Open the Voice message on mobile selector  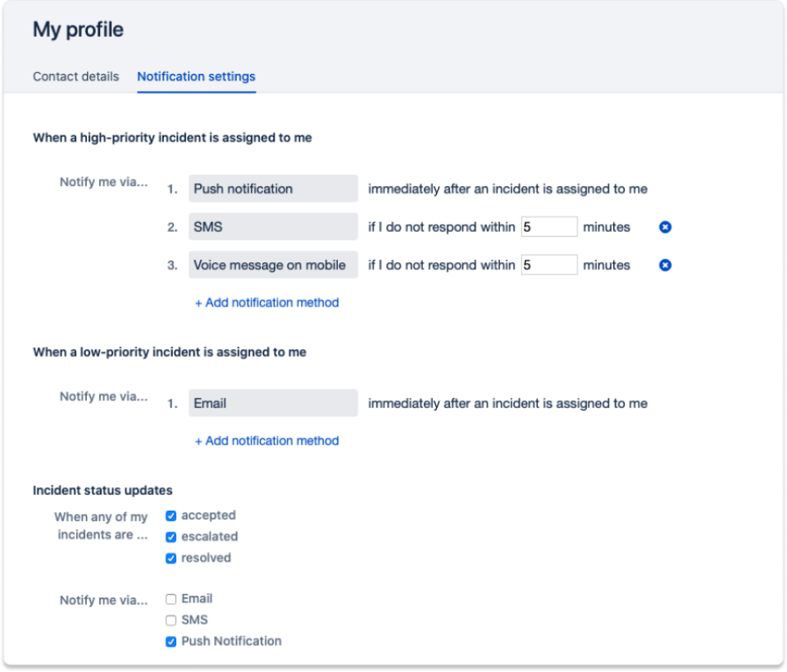click(273, 265)
